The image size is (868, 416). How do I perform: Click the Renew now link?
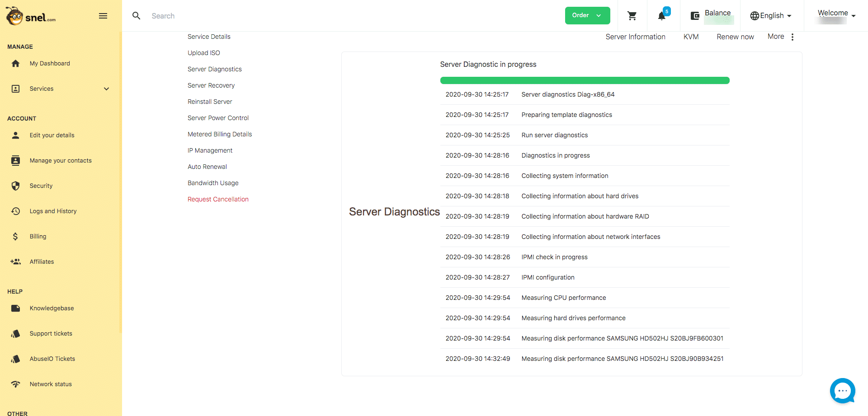[735, 37]
